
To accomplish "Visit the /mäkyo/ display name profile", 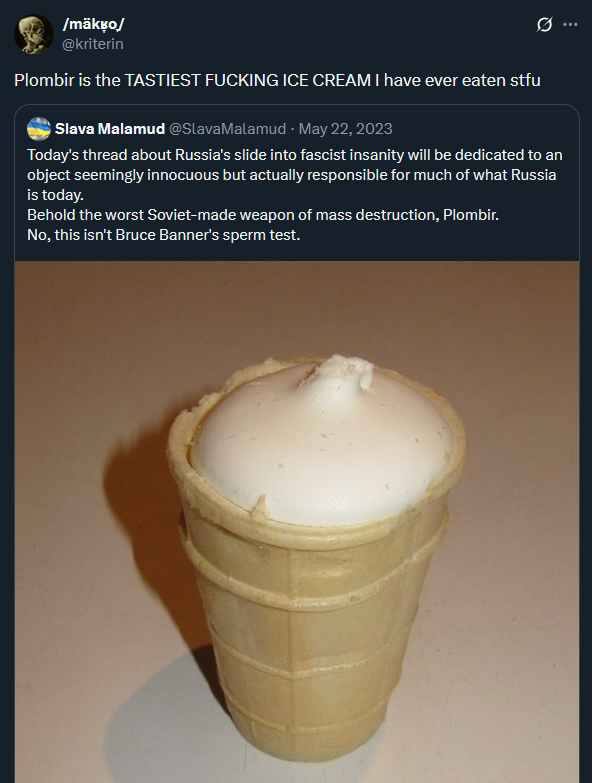I will [93, 23].
